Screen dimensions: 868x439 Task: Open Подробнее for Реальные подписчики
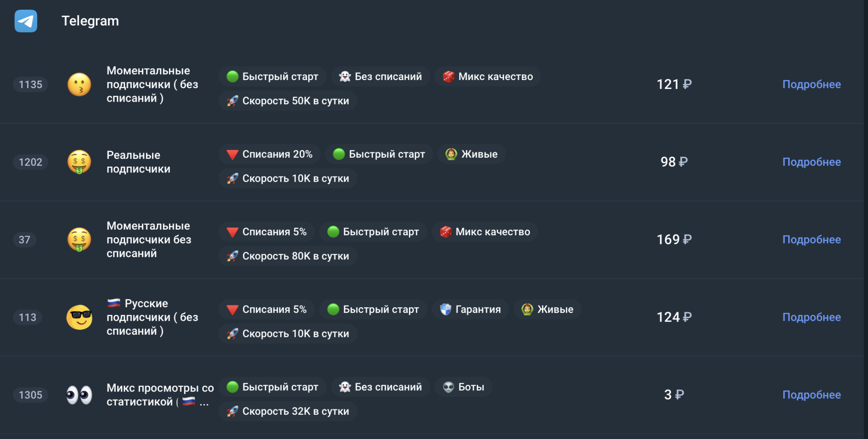(x=811, y=162)
